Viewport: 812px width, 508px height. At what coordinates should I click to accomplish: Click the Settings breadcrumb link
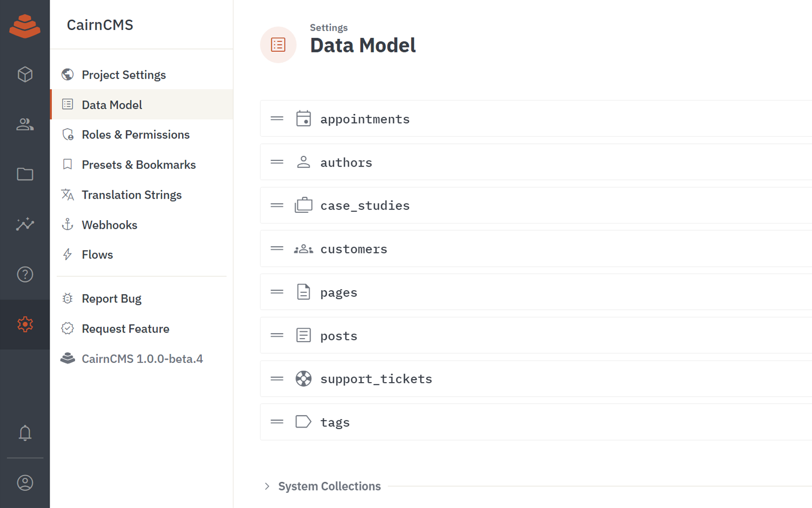329,28
